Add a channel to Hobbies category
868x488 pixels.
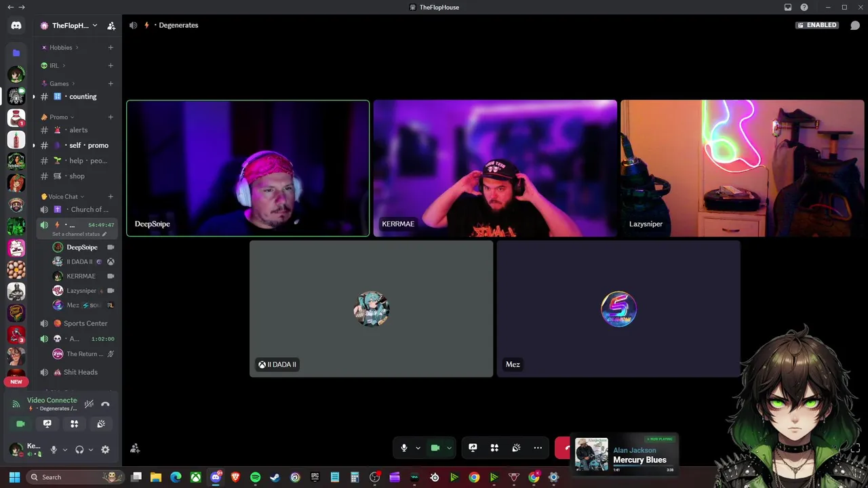click(x=111, y=47)
